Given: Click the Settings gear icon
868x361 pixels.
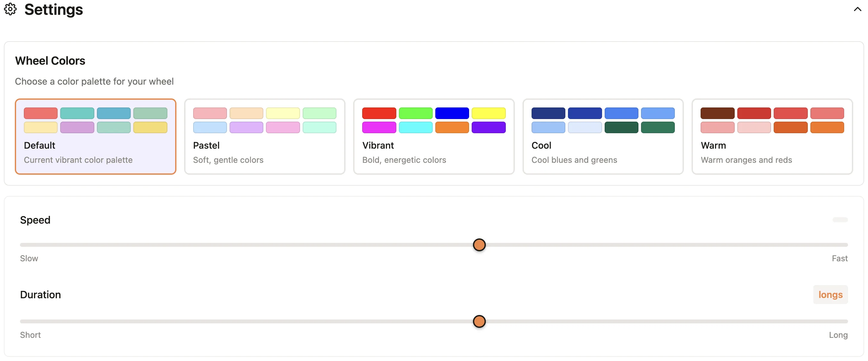Looking at the screenshot, I should [10, 9].
